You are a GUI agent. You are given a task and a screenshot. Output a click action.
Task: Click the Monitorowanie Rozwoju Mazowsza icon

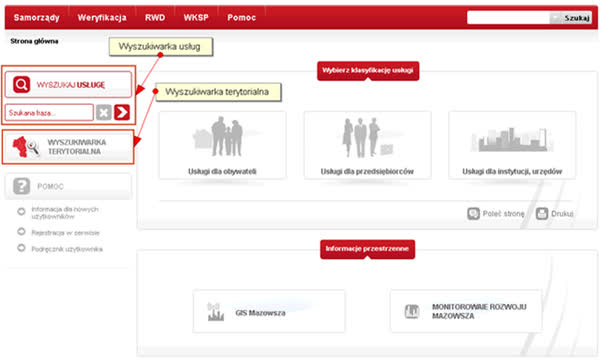pyautogui.click(x=412, y=311)
